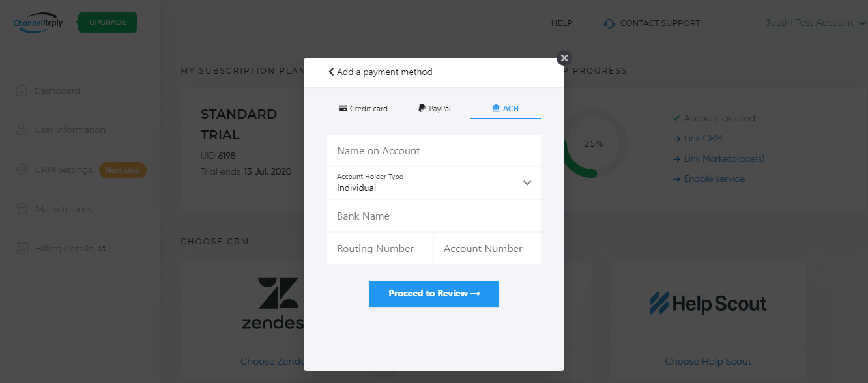This screenshot has height=383, width=868.
Task: Click the back arrow beside Add a payment method
Action: 331,72
